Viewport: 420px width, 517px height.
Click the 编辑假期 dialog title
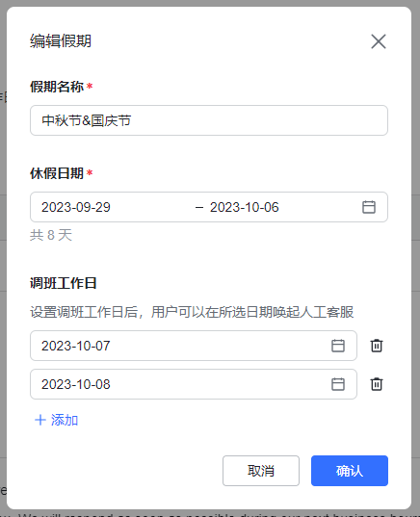(61, 41)
